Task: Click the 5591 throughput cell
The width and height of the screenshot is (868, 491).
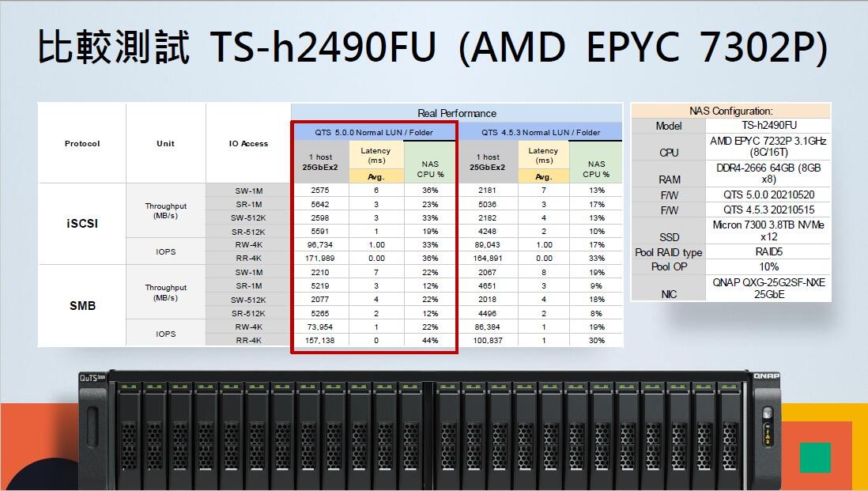Action: point(320,232)
